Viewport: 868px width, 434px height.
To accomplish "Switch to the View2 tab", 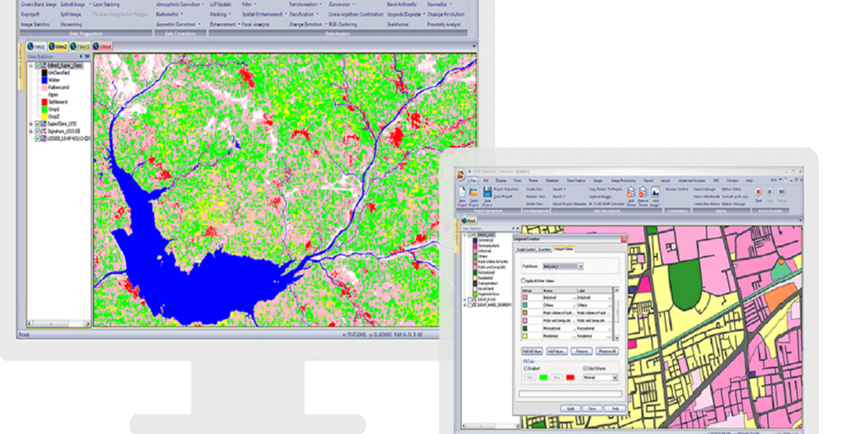I will pyautogui.click(x=58, y=46).
